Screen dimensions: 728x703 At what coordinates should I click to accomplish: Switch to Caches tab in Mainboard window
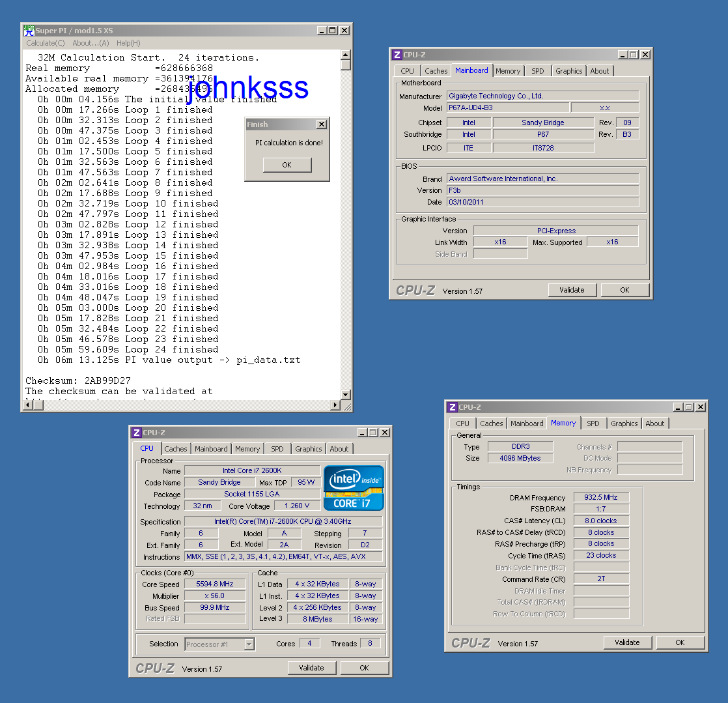tap(436, 71)
